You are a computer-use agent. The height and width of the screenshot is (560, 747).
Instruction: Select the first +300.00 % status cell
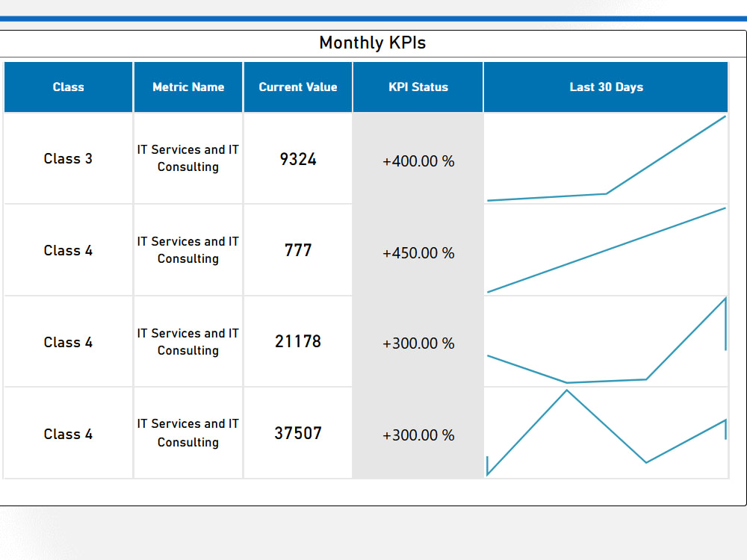click(418, 343)
